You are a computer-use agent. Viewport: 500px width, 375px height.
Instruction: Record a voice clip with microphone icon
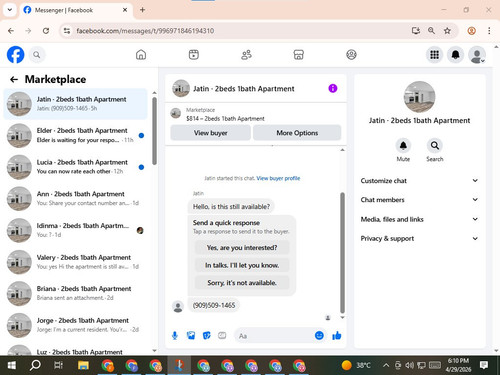[175, 335]
